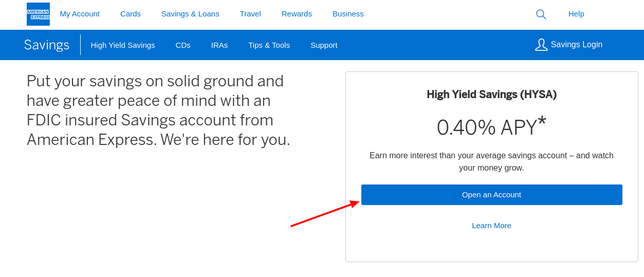Switch to High Yield Savings tab
644x277 pixels.
click(x=123, y=45)
